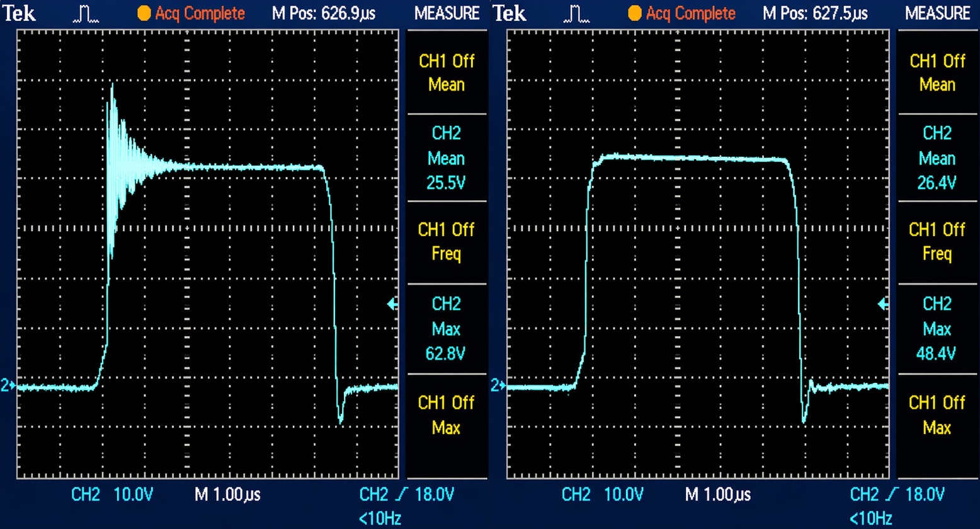Select the MEASURE menu header on left scope
The height and width of the screenshot is (529, 980).
pos(447,13)
